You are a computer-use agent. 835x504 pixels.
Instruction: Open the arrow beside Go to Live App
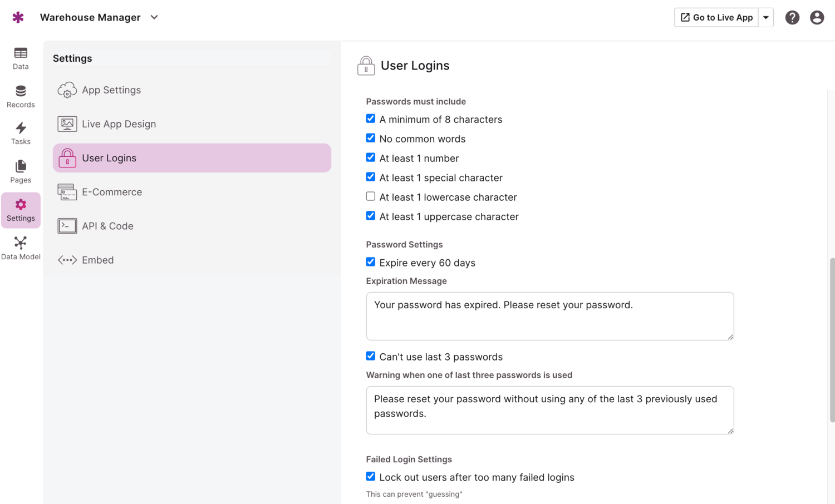coord(766,18)
